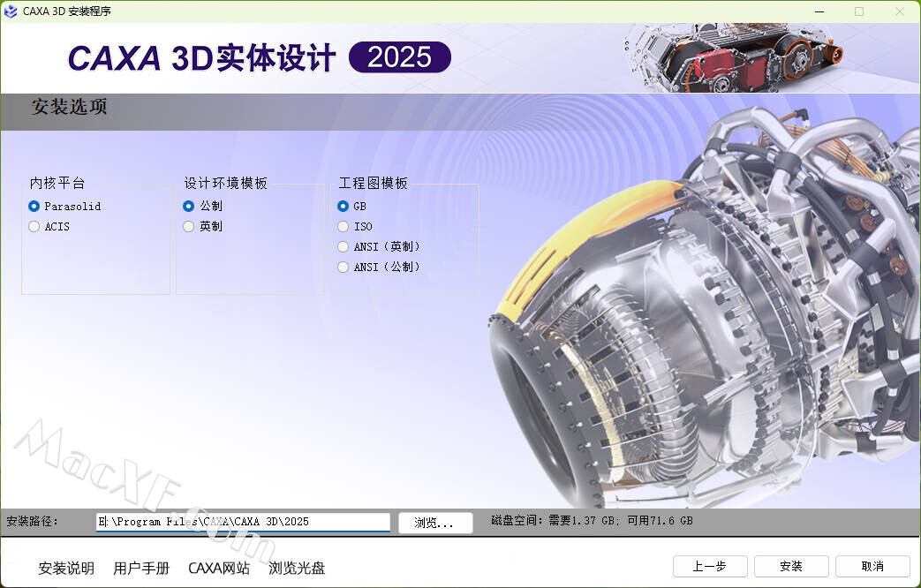
Task: Select the Parasolid kernel radio button
Action: pos(34,206)
